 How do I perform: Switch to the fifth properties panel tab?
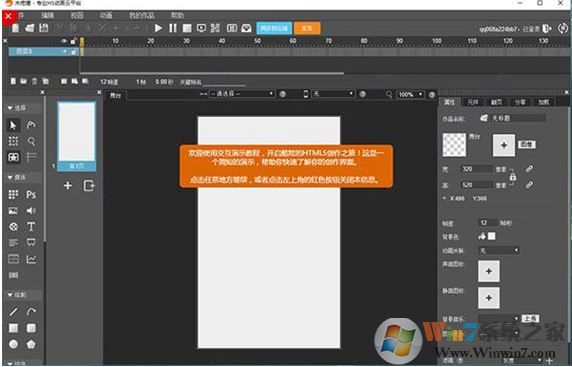click(x=544, y=102)
